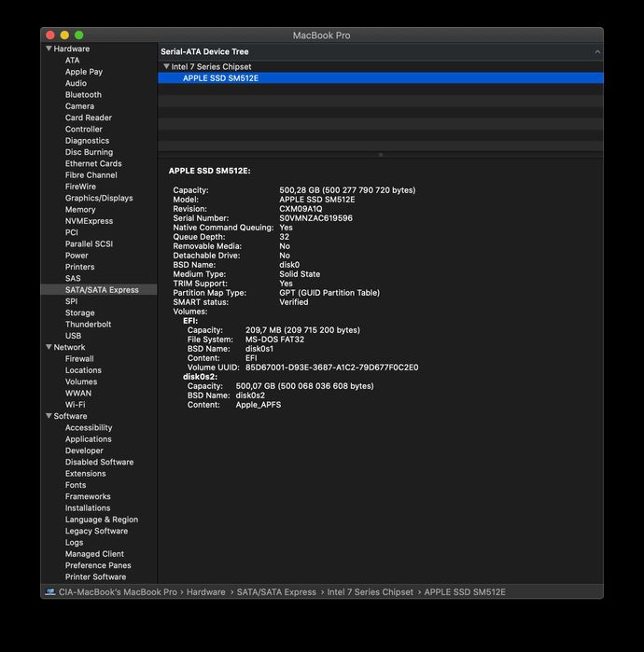
Task: Select Frameworks in the sidebar
Action: coord(88,496)
